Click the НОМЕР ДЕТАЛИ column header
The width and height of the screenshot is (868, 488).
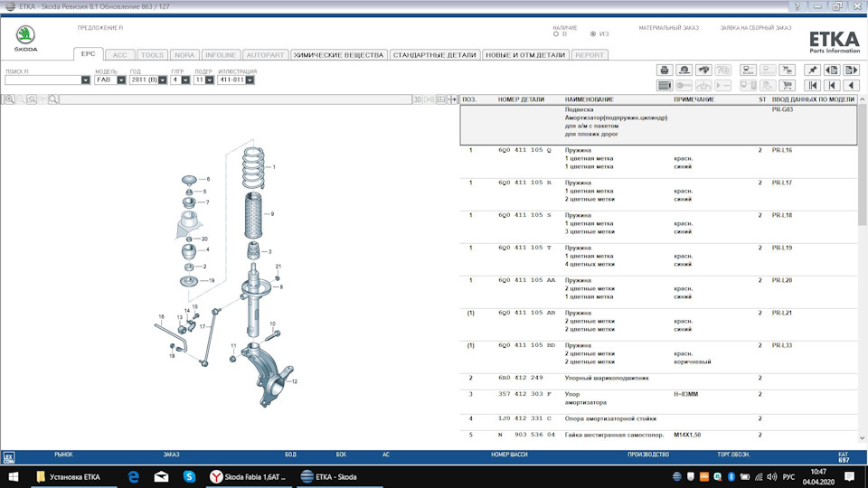(521, 99)
